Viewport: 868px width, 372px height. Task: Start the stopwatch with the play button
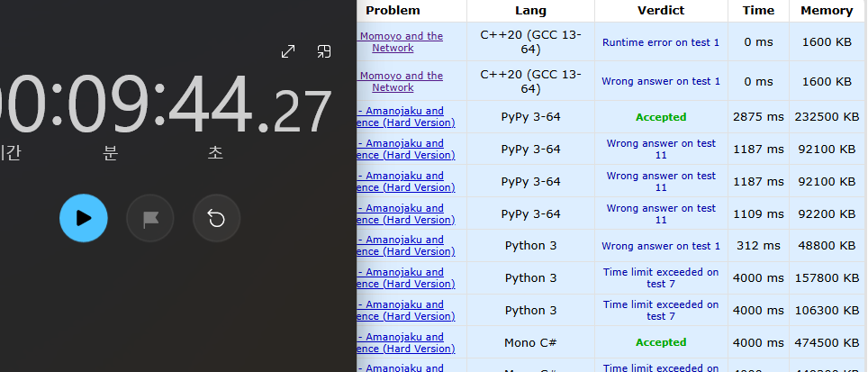point(84,218)
